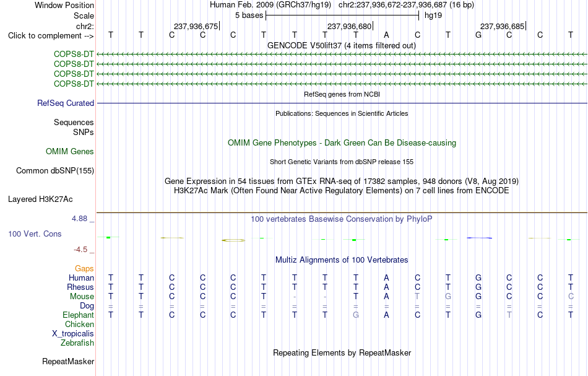Click 'Short Genetic Variants from dbSNP release 155'
The image size is (588, 376).
(342, 162)
